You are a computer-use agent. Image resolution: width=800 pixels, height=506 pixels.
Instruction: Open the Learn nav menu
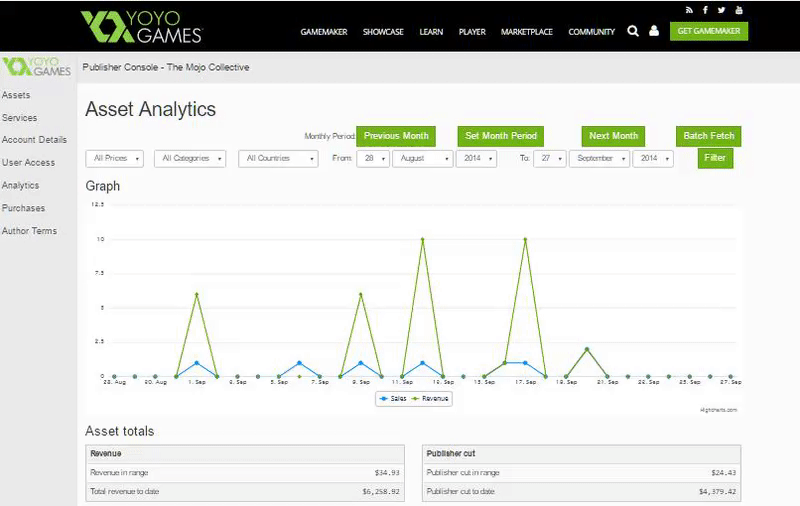pyautogui.click(x=431, y=32)
